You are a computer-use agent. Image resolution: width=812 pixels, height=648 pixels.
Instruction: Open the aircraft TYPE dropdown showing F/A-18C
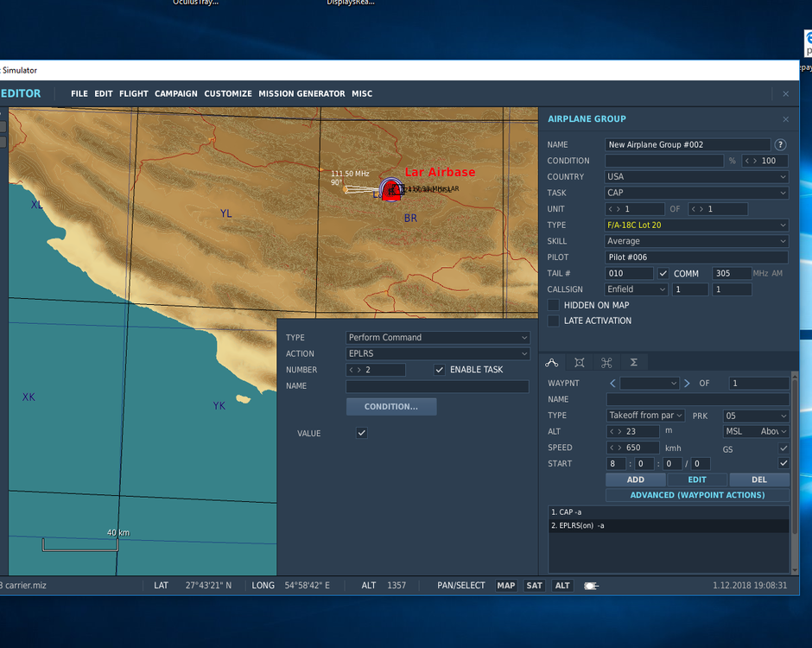click(696, 225)
